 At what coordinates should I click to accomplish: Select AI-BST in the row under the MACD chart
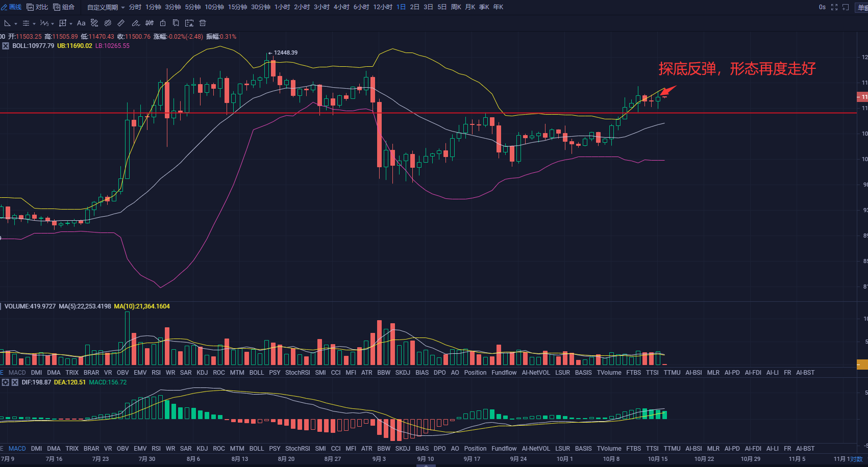[805, 449]
